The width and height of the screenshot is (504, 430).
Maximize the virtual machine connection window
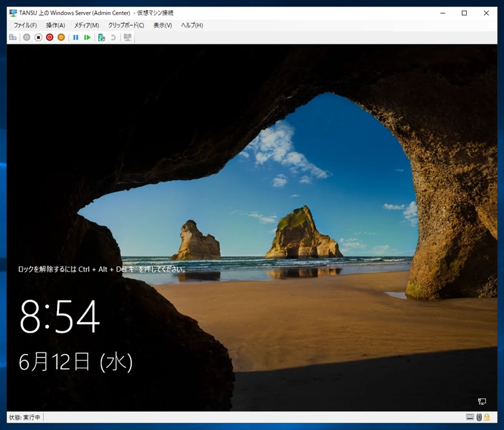(464, 13)
